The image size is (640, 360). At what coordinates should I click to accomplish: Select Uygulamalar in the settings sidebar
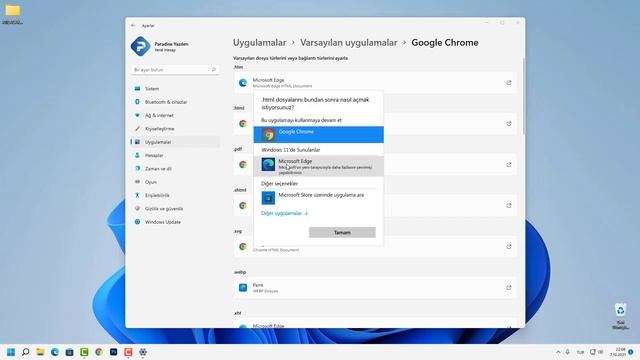pyautogui.click(x=175, y=142)
